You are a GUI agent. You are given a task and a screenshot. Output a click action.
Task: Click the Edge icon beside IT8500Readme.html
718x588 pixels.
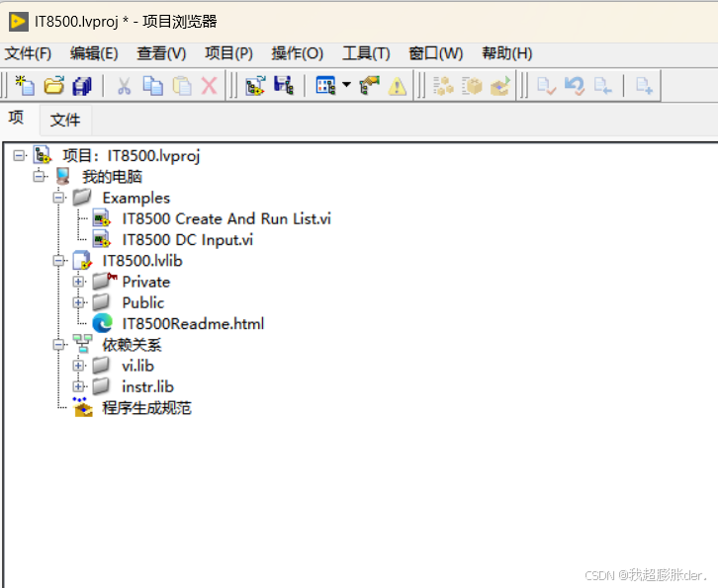point(102,323)
